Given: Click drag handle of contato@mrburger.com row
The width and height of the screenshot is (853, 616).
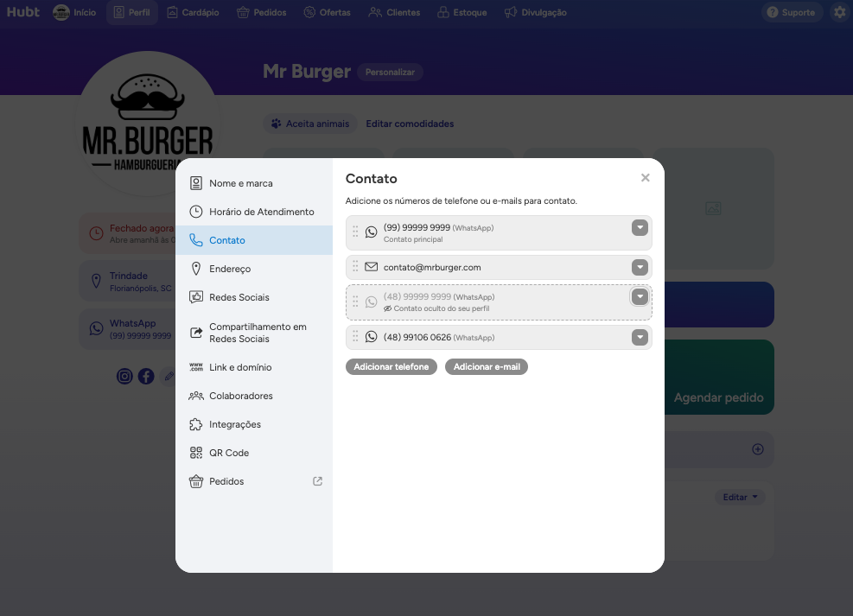Looking at the screenshot, I should pyautogui.click(x=355, y=266).
